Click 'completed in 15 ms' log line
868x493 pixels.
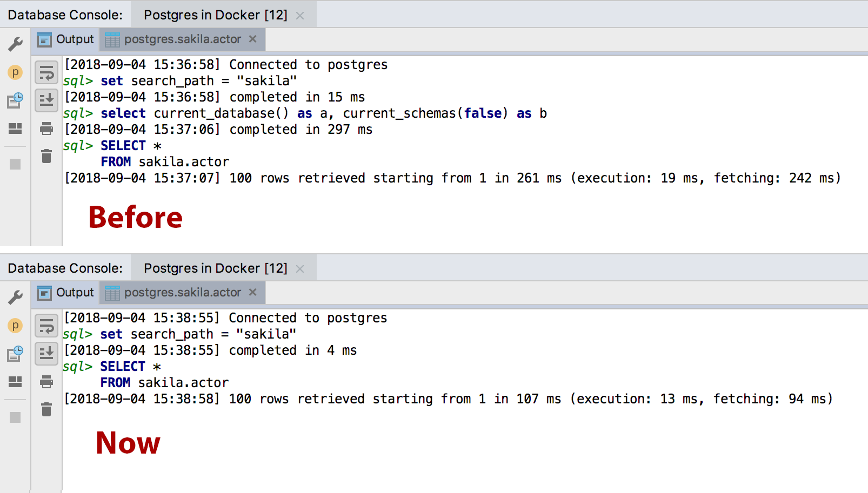215,97
